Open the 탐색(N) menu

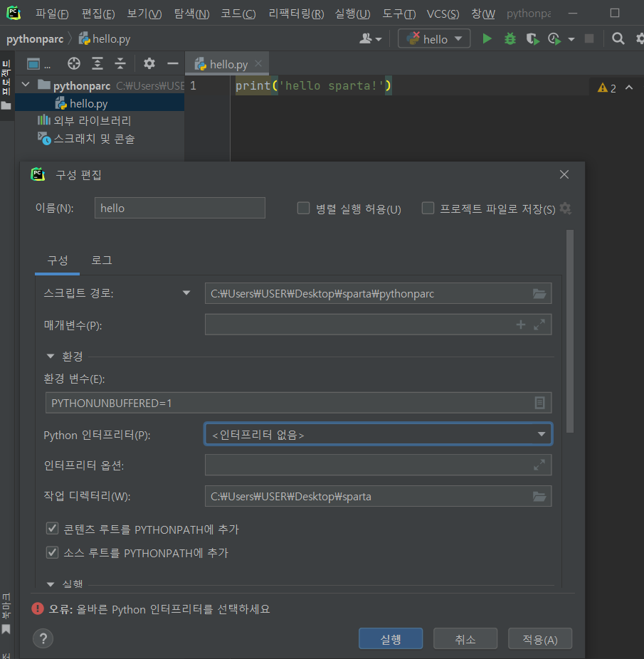tap(191, 14)
